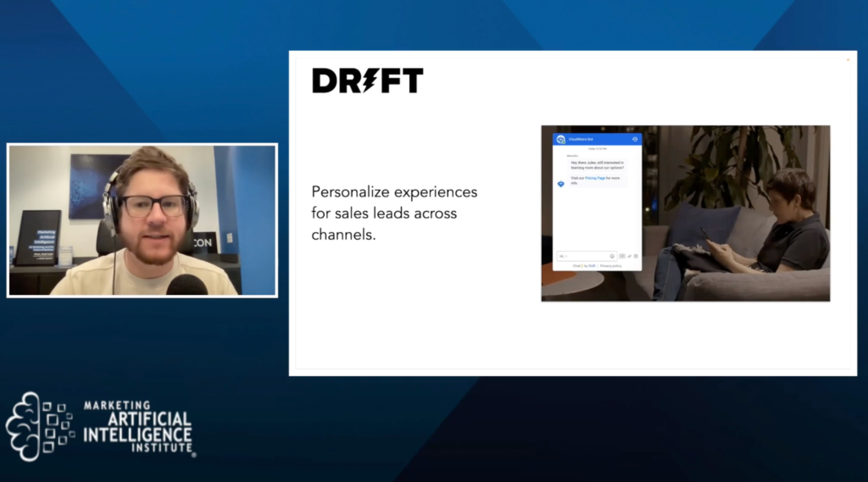Viewport: 868px width, 482px height.
Task: Focus the chat message input field
Action: (x=581, y=256)
